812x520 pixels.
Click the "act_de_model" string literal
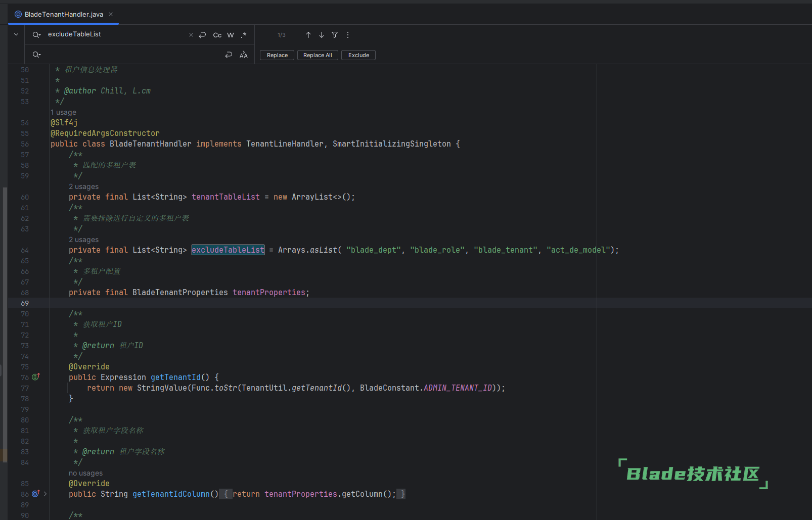pyautogui.click(x=578, y=250)
